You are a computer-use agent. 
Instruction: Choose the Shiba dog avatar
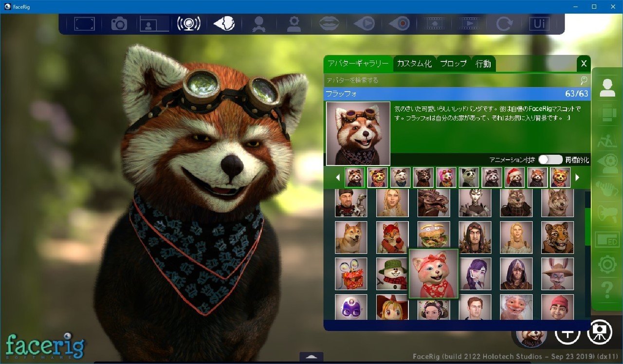(351, 237)
